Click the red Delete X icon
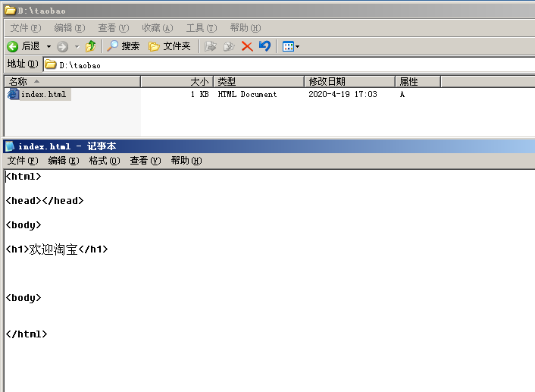 click(x=247, y=46)
